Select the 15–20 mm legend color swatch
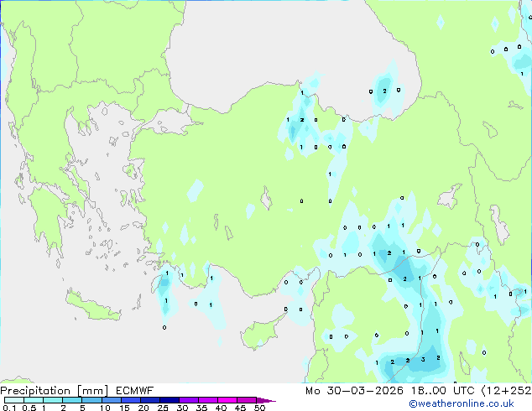 click(131, 400)
